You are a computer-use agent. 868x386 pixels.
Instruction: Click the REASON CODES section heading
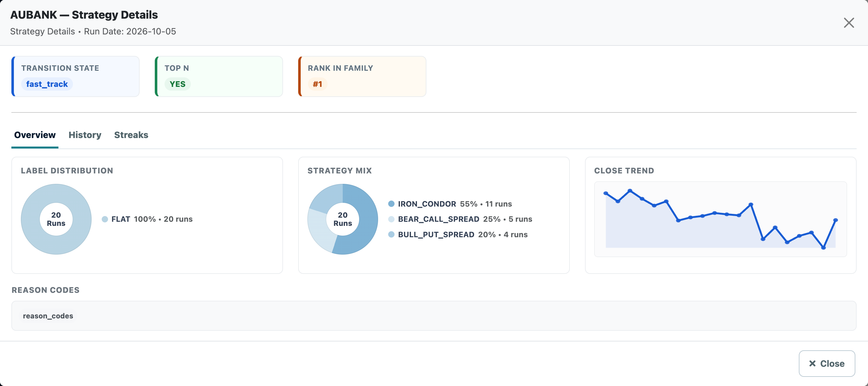45,290
